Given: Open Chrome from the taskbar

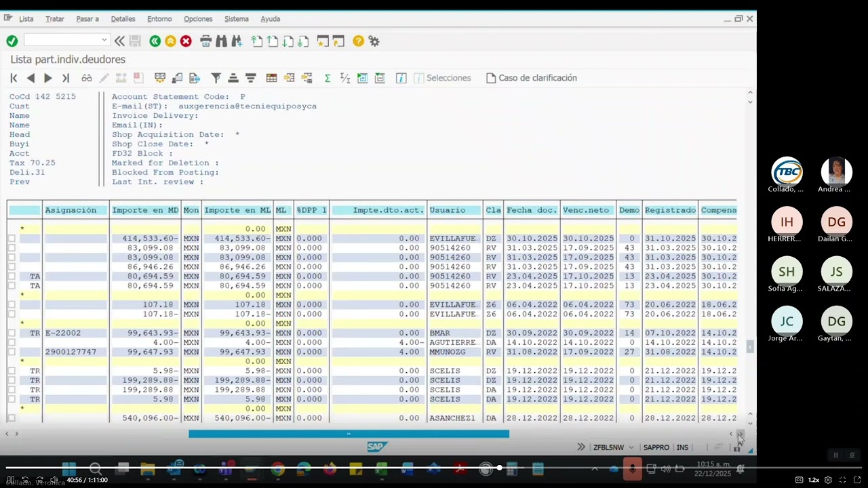Looking at the screenshot, I should 277,468.
